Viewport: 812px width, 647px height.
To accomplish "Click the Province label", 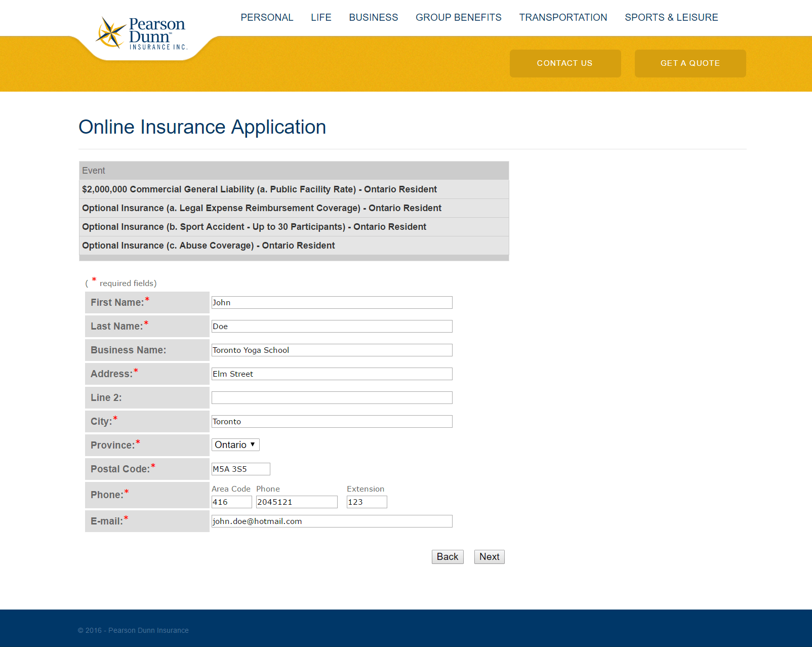I will [x=113, y=446].
